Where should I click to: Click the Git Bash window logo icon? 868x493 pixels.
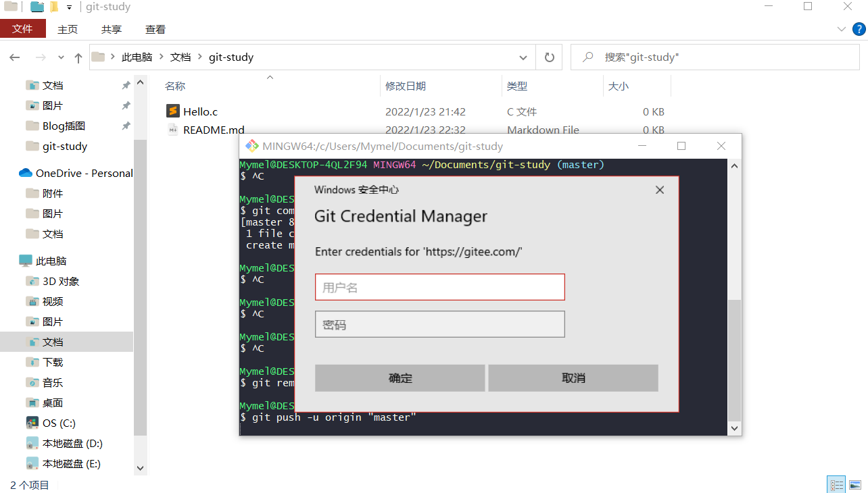[251, 146]
